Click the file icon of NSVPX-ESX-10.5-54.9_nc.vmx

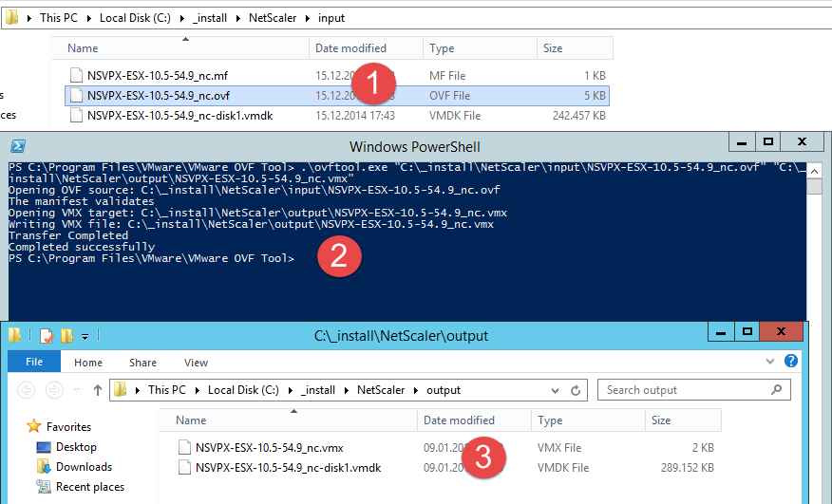(x=184, y=447)
